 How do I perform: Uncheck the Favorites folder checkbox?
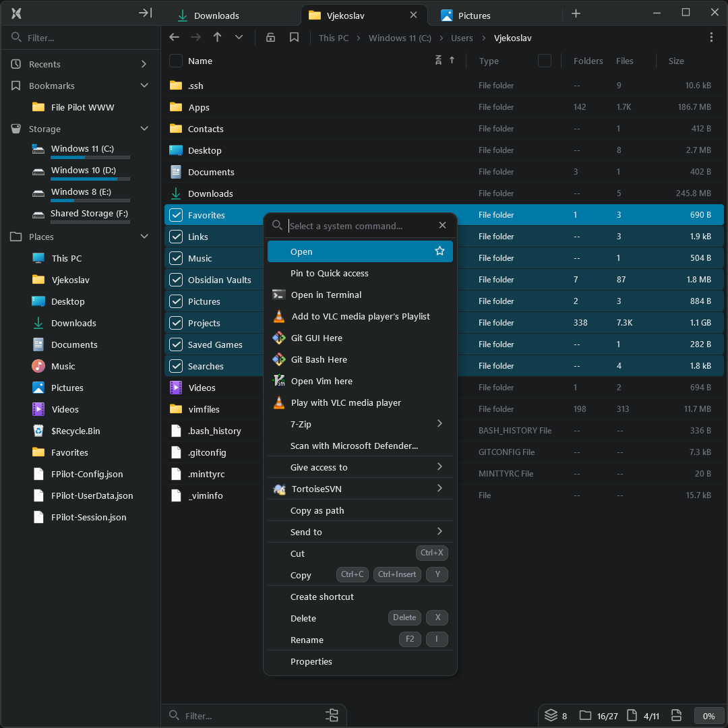pyautogui.click(x=176, y=215)
